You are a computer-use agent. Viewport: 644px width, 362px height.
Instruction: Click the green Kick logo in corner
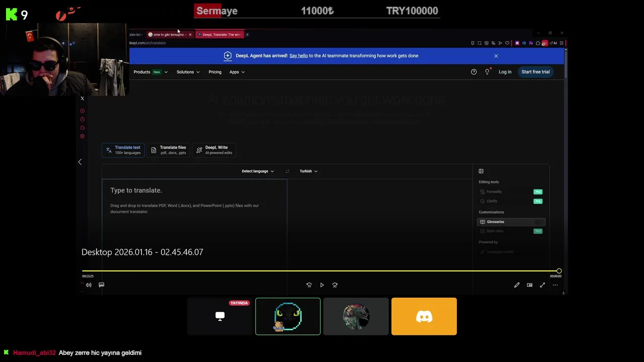click(x=12, y=15)
